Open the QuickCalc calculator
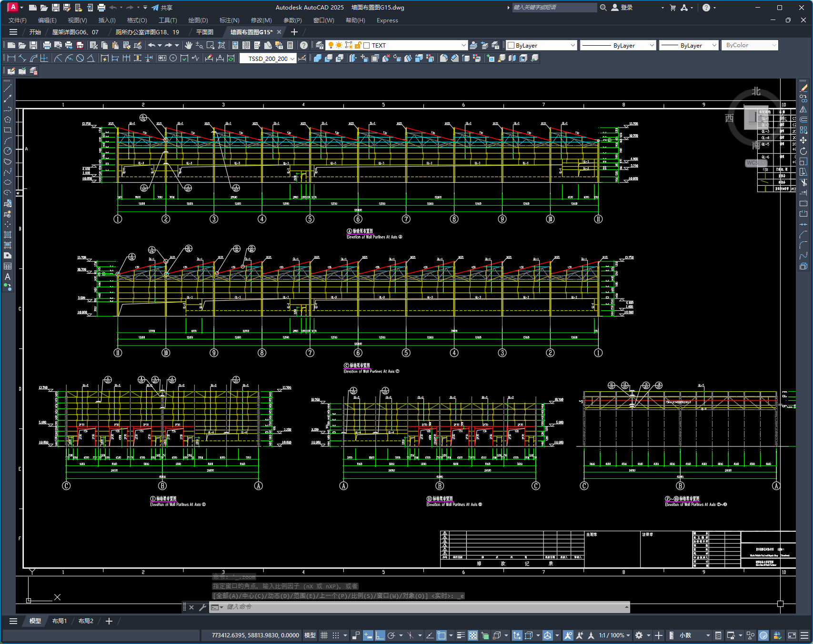The image size is (813, 644). tap(290, 45)
